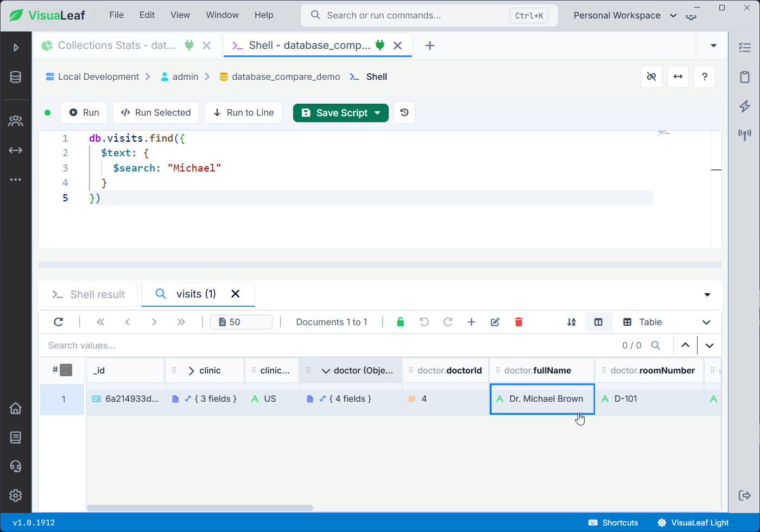
Task: Open the tasks checklist icon on right
Action: 745,48
